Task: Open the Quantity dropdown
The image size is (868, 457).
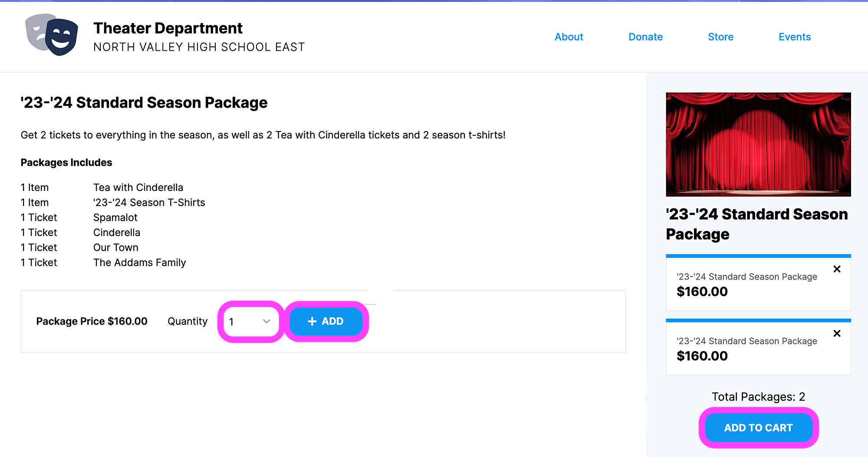Action: 251,322
